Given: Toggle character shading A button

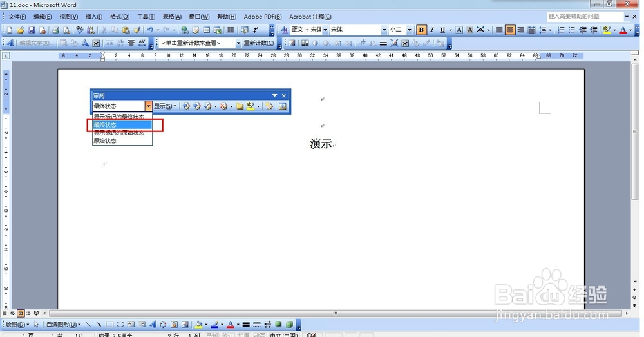Looking at the screenshot, I should (x=470, y=30).
